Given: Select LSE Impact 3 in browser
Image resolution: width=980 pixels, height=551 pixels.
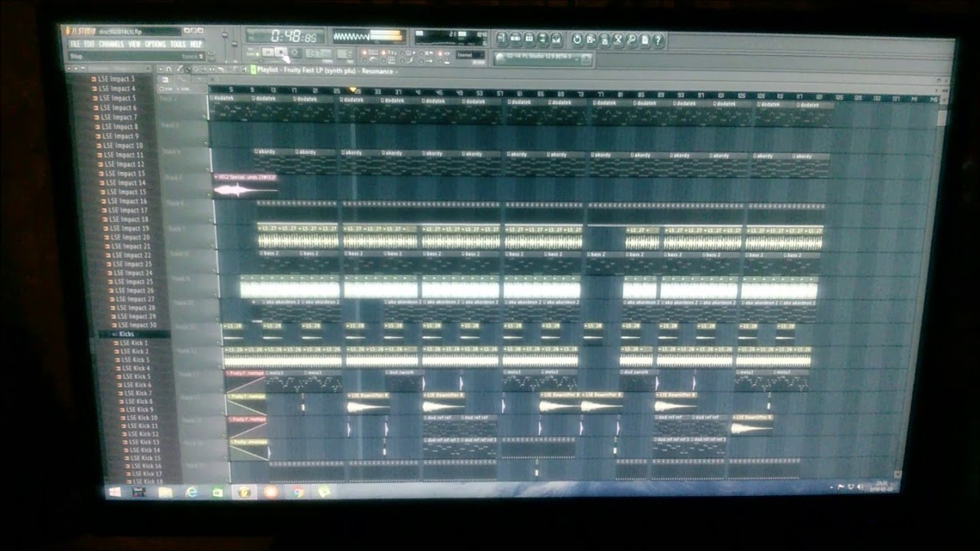Looking at the screenshot, I should coord(116,79).
